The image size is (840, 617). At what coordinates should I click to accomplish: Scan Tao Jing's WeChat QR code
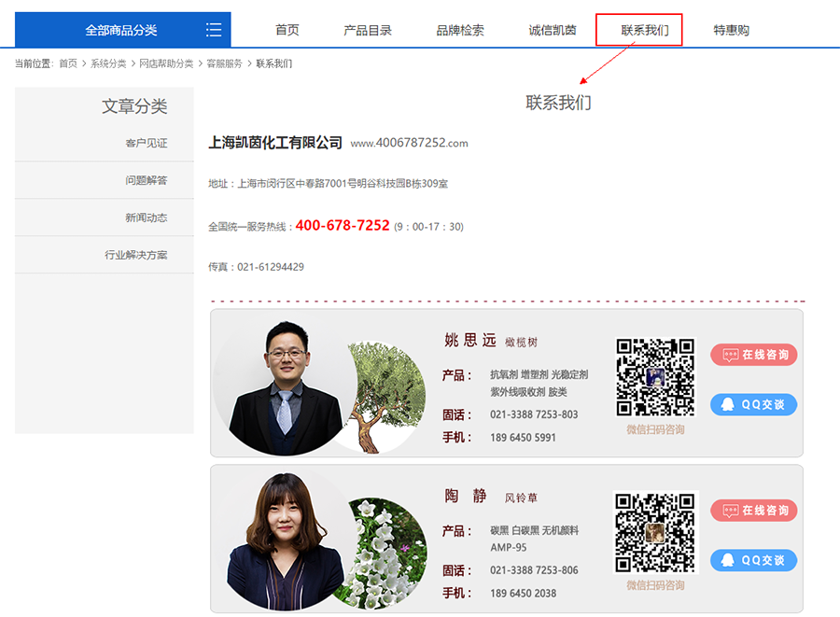coord(655,532)
